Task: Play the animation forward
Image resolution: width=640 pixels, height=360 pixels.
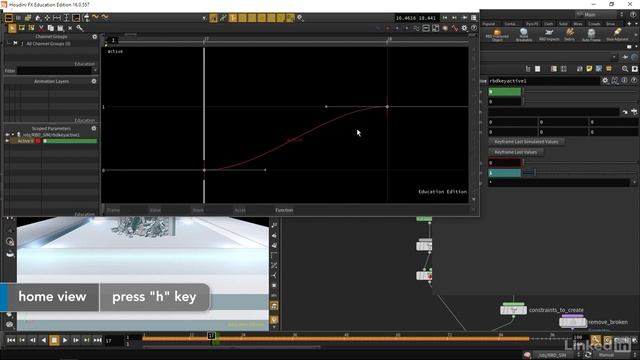Action: tap(65, 340)
